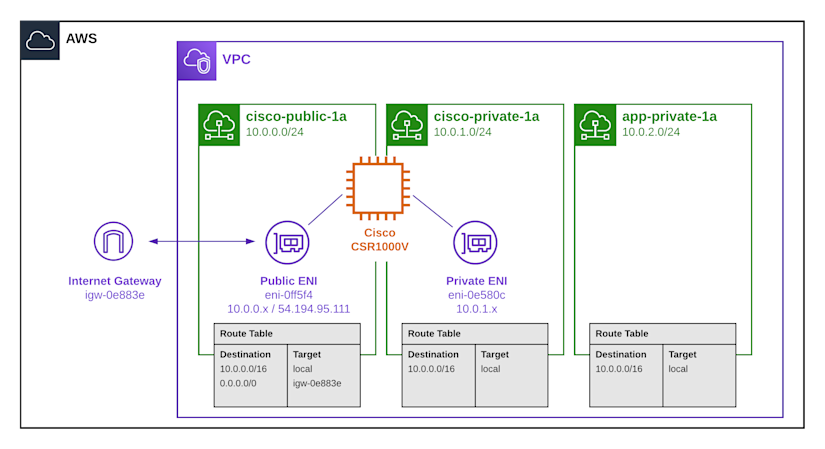Click the app-private-1a subnet icon
Viewport: 825px width, 449px height.
tap(595, 125)
